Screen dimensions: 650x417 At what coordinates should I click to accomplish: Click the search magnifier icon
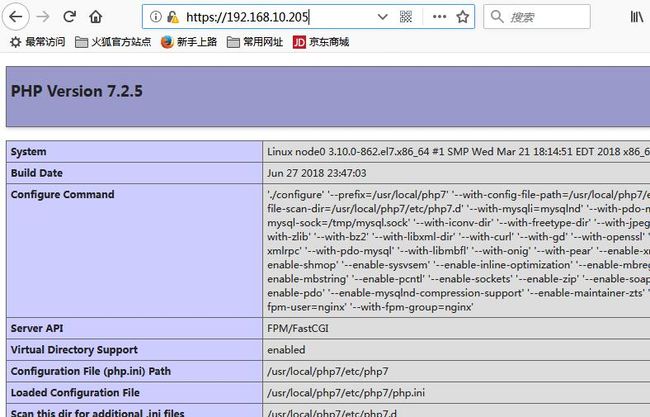tap(496, 17)
